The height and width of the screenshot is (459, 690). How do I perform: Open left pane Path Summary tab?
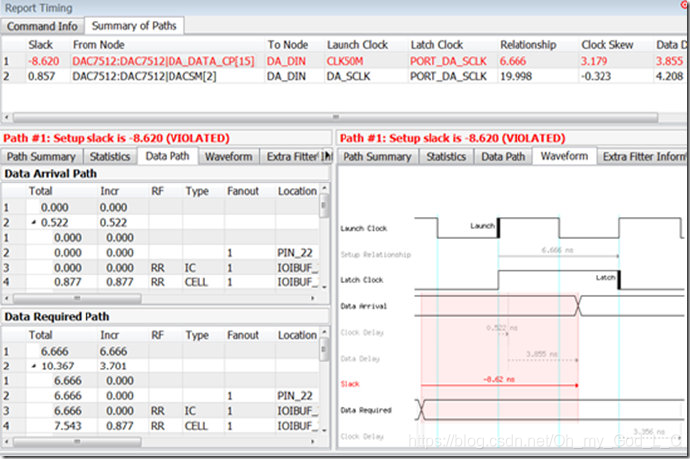(x=41, y=157)
